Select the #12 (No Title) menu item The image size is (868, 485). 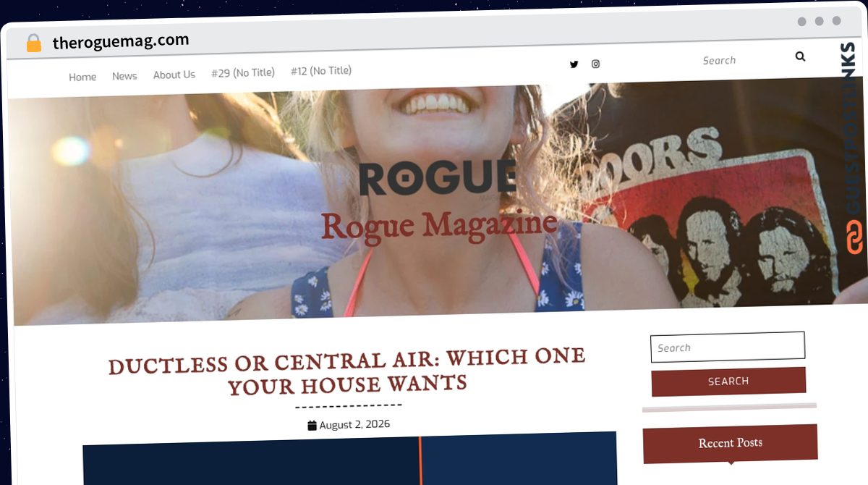pos(321,71)
